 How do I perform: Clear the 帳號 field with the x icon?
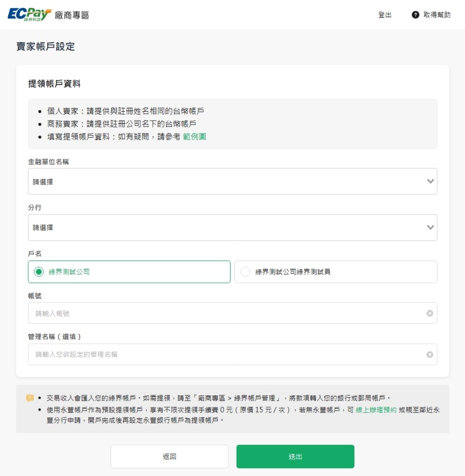pos(429,313)
